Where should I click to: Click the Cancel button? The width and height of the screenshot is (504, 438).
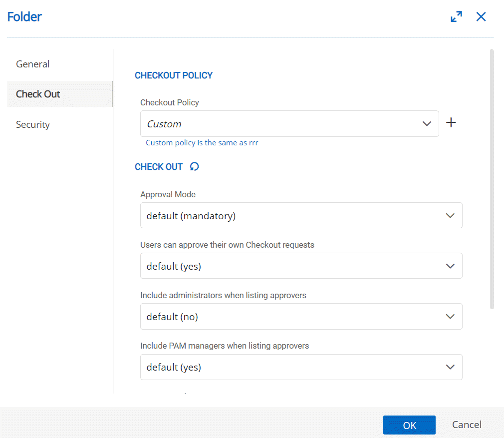click(467, 425)
